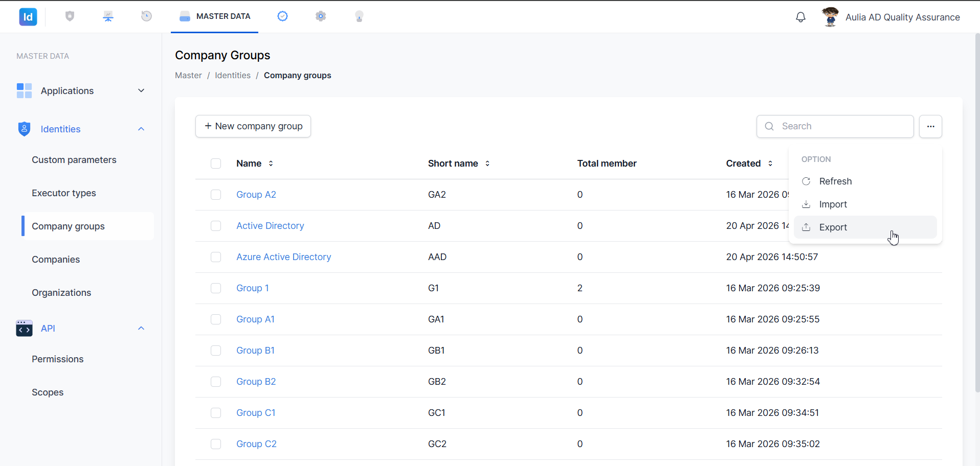Expand the Applications sidebar section chevron
This screenshot has width=980, height=466.
[x=141, y=90]
